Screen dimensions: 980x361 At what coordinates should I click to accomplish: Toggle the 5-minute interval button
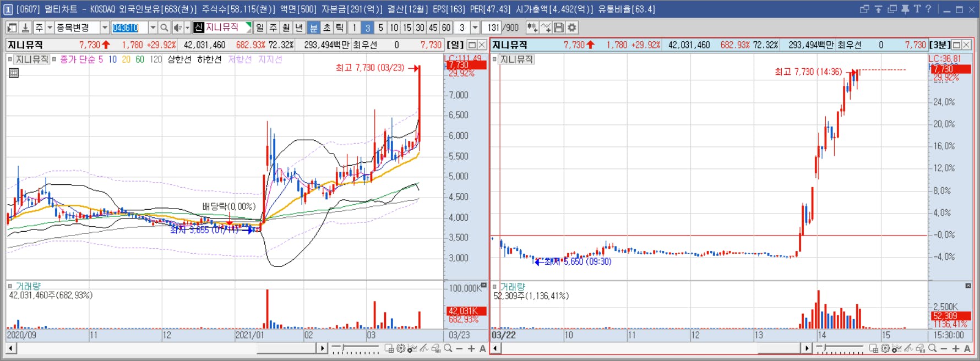pos(380,28)
